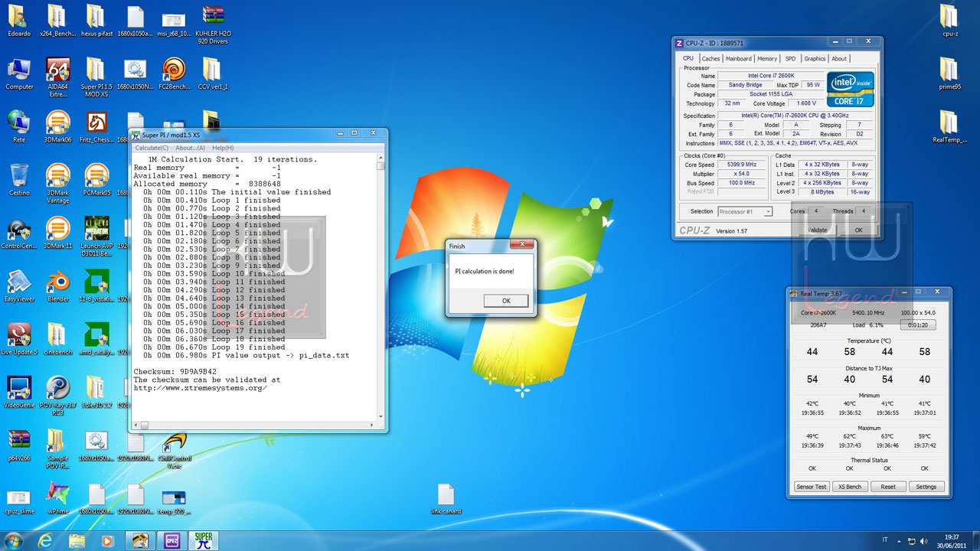This screenshot has height=551, width=980.
Task: Switch to the SPD tab in CPU-Z
Action: pos(790,58)
